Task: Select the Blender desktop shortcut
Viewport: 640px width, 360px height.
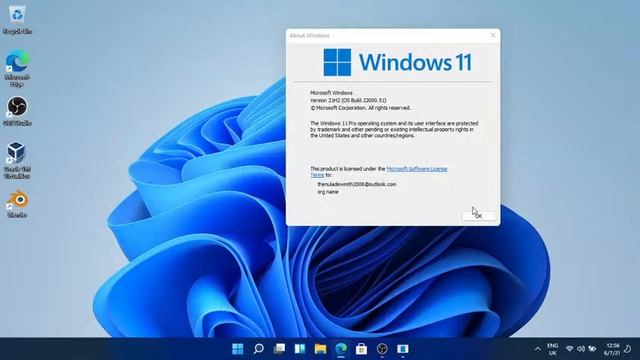Action: pos(17,203)
